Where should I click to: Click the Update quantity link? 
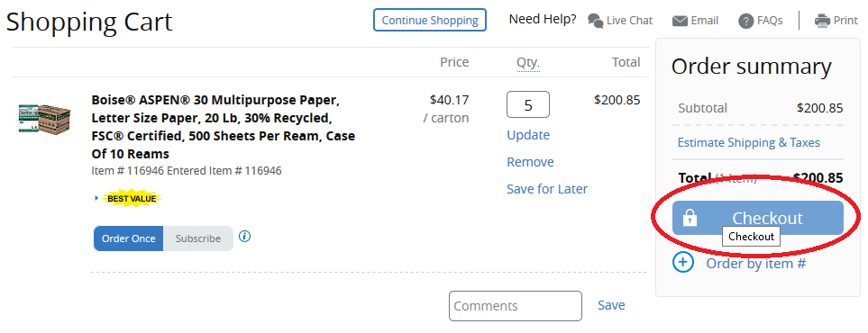pyautogui.click(x=528, y=135)
